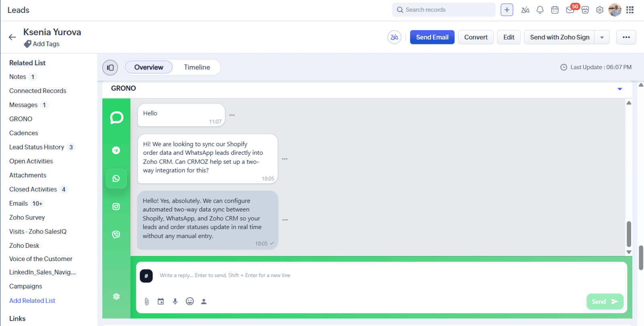644x326 pixels.
Task: Click the Add Tags tag icon
Action: click(27, 44)
